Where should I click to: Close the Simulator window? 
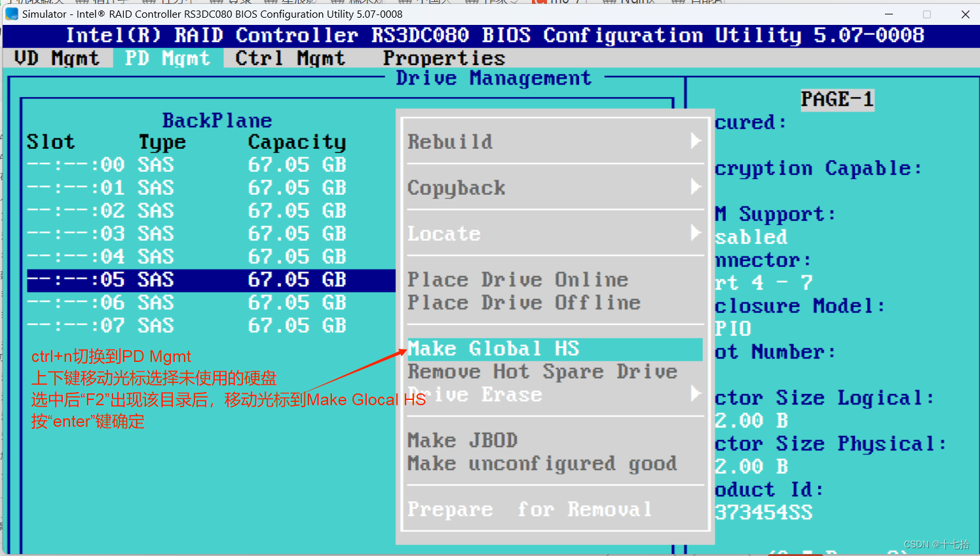click(x=965, y=14)
